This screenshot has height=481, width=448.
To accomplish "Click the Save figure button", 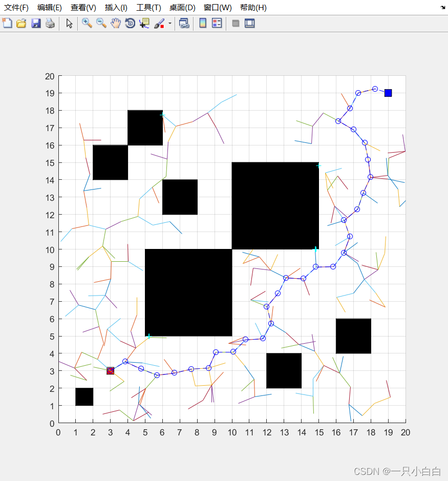I will pos(36,23).
